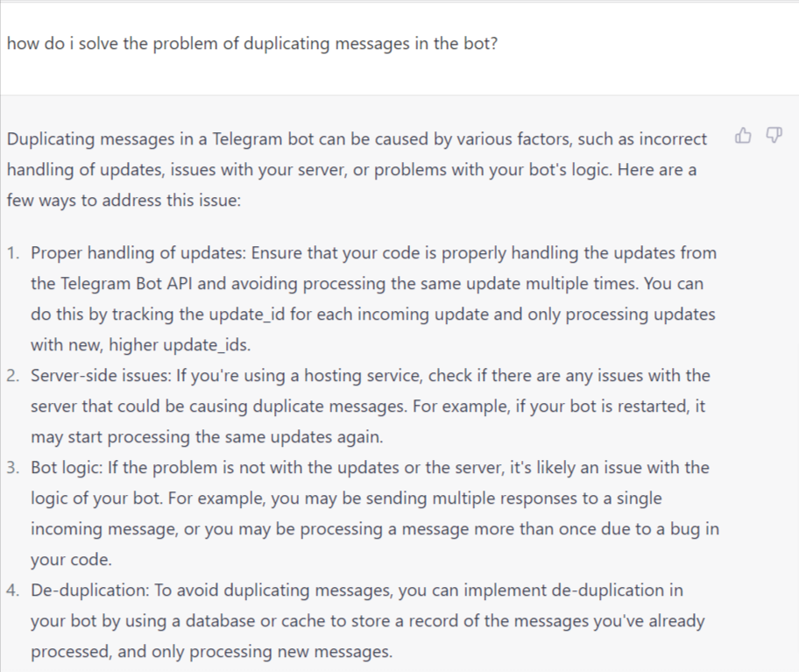Image resolution: width=799 pixels, height=672 pixels.
Task: Click 'few ways to address this issue' line
Action: click(x=124, y=201)
